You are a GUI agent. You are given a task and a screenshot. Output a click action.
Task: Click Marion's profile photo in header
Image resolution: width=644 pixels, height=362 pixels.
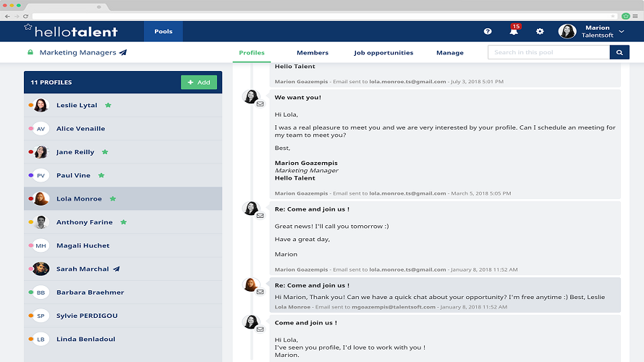[567, 31]
